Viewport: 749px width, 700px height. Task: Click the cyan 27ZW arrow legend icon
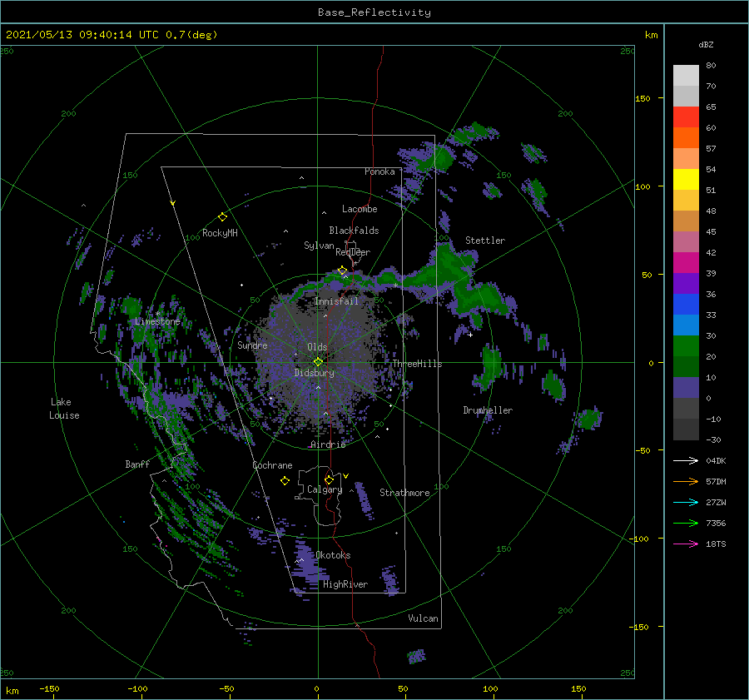[x=686, y=502]
